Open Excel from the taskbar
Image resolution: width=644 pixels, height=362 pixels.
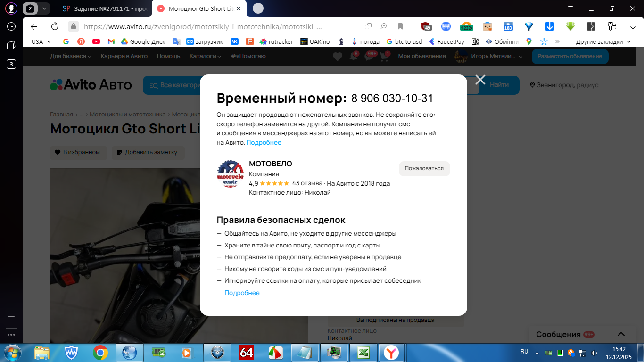coord(363,353)
